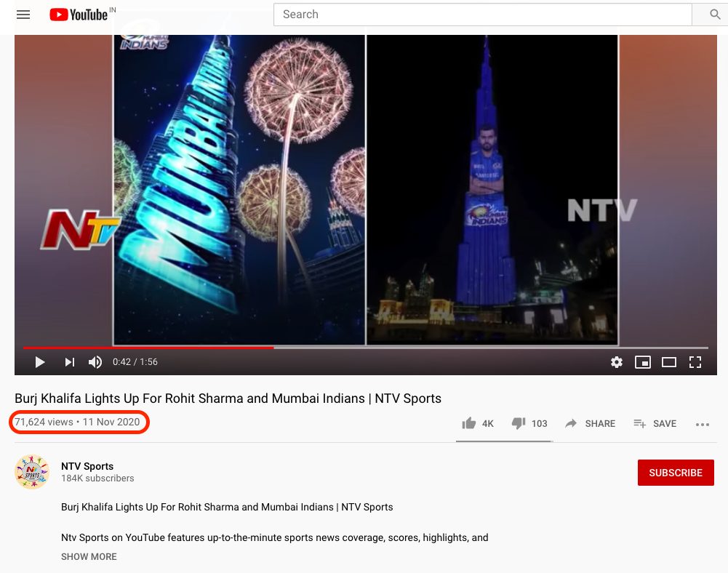Enable miniplayer mode

[643, 362]
